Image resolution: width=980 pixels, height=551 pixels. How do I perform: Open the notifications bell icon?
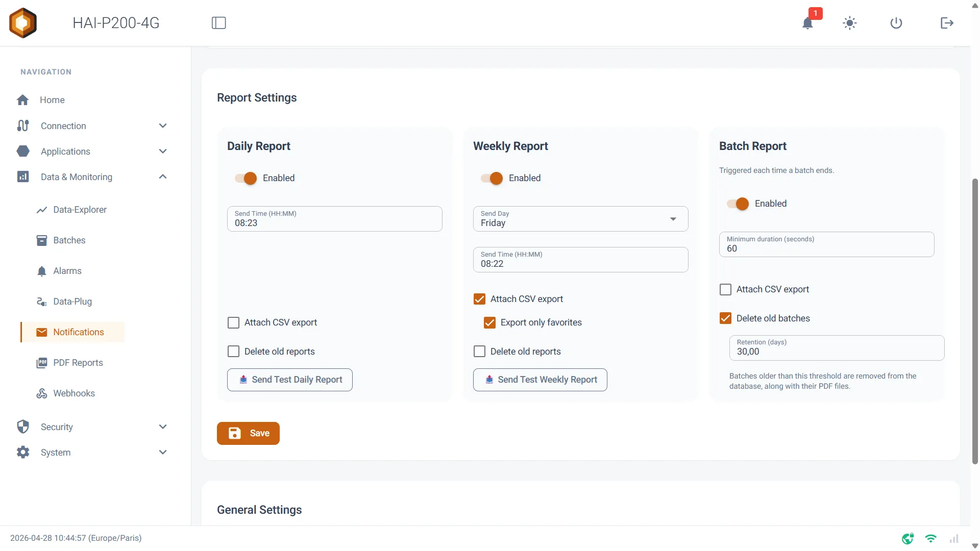[x=807, y=23]
